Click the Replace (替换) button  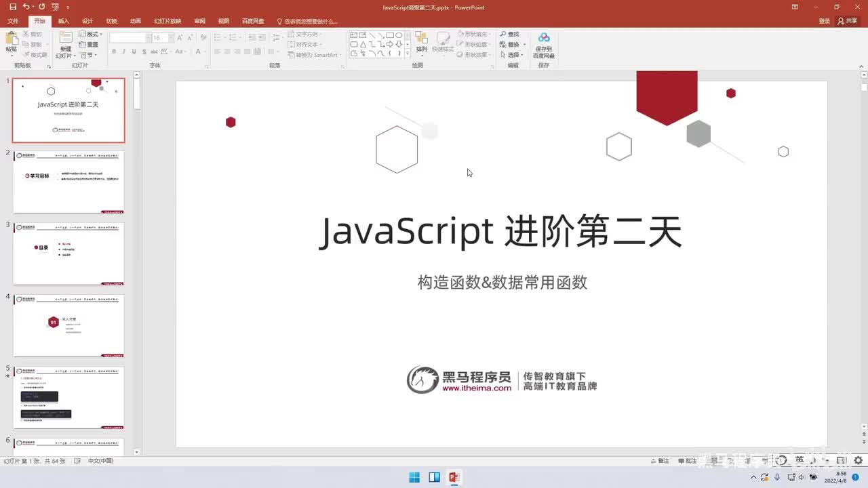click(513, 45)
